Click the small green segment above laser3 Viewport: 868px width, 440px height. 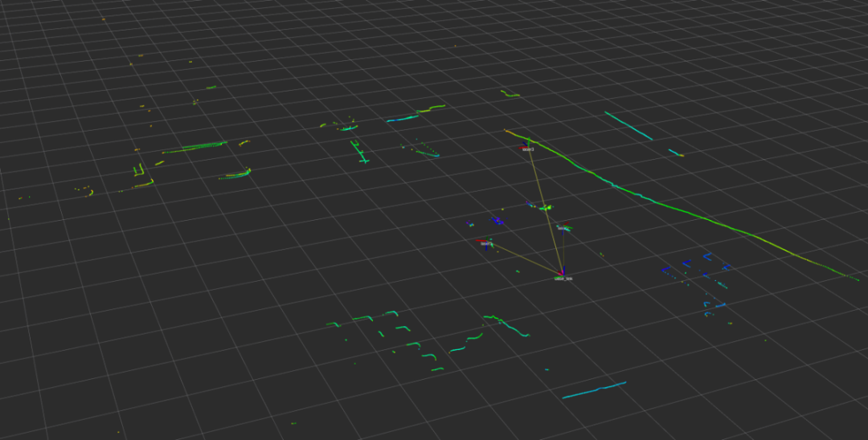point(510,94)
